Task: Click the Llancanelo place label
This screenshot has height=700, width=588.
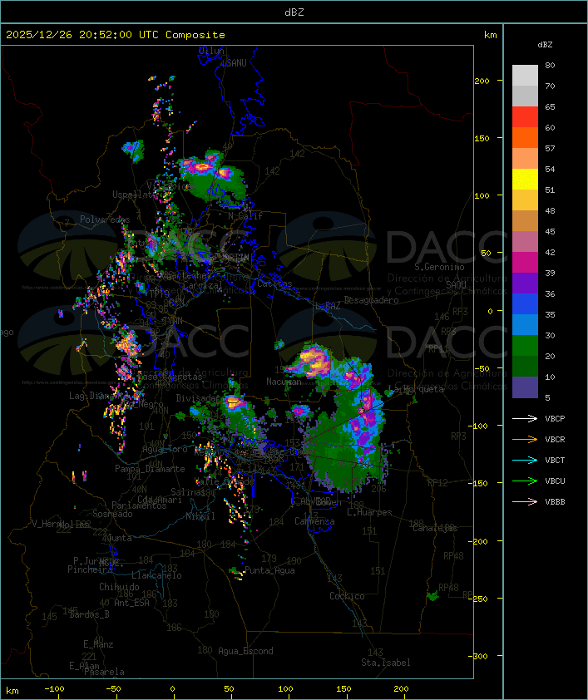Action: click(x=156, y=575)
